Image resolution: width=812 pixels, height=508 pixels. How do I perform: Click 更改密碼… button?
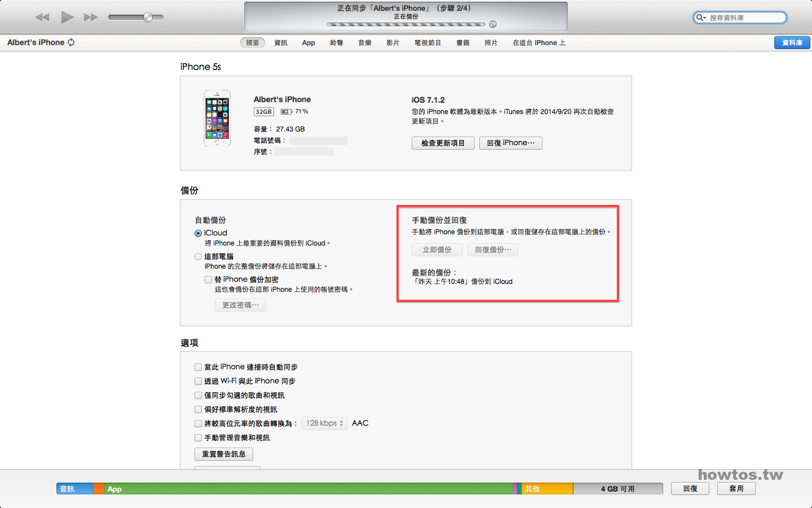click(240, 305)
